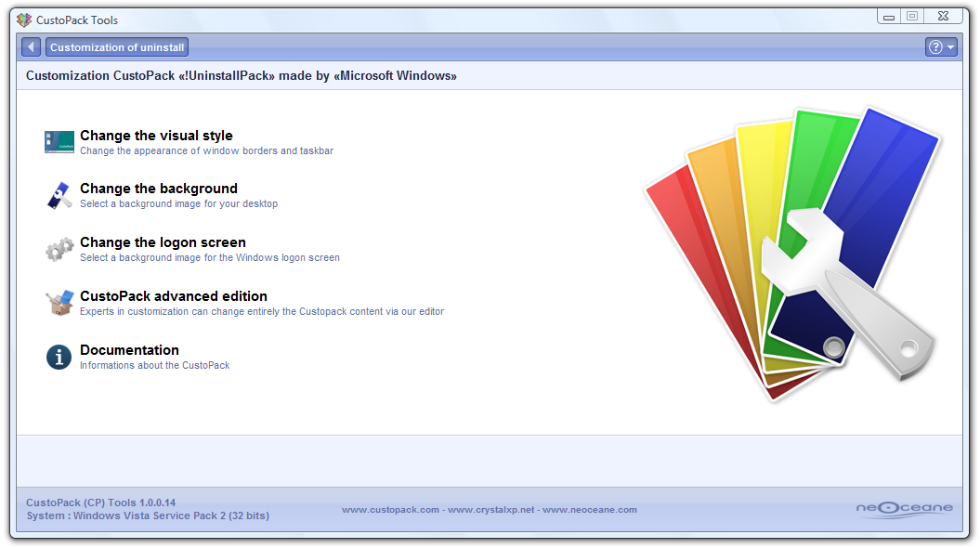Click the background paint brush icon
The width and height of the screenshot is (980, 548).
pos(59,196)
